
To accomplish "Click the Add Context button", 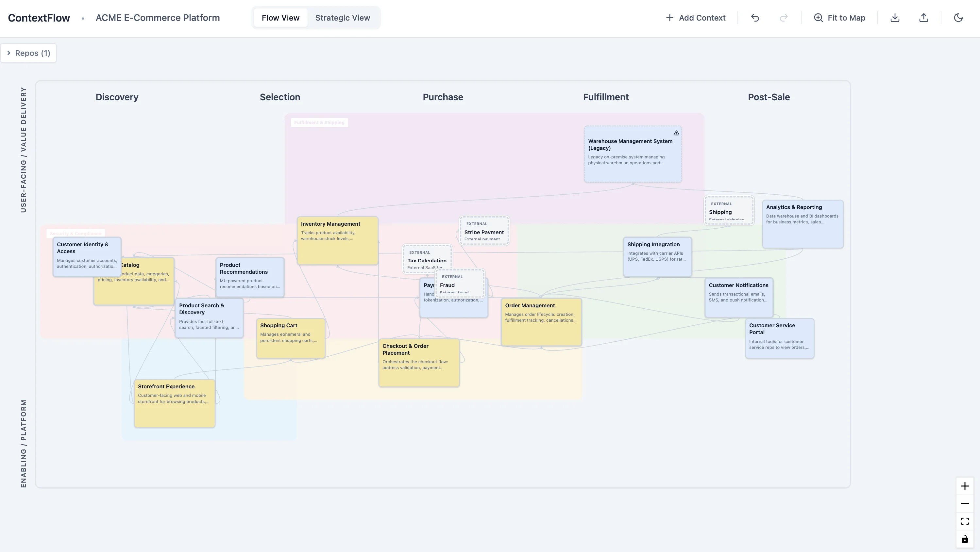I will pyautogui.click(x=696, y=18).
